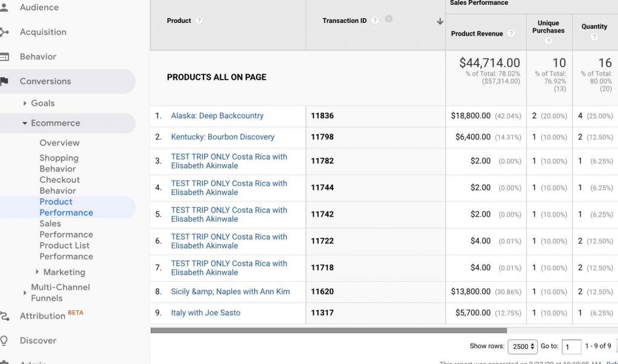Open Kentucky: Bourbon Discovery product link
618x364 pixels.
[x=223, y=137]
